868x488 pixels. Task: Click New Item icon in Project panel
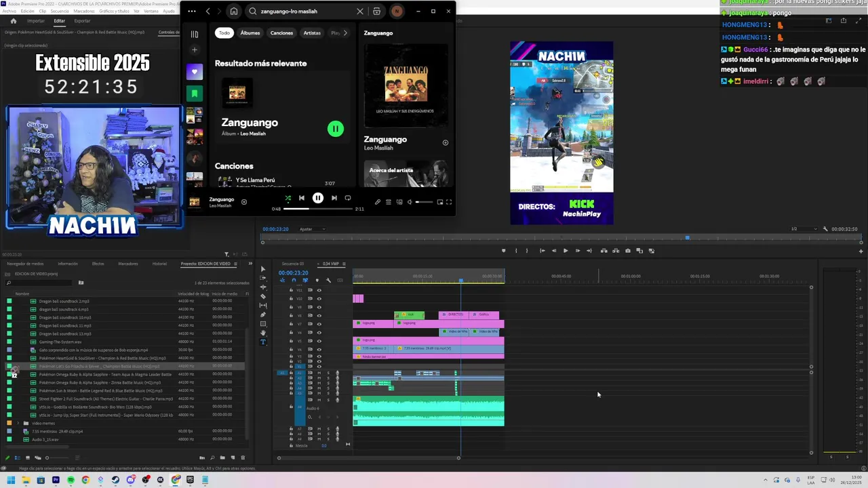233,458
